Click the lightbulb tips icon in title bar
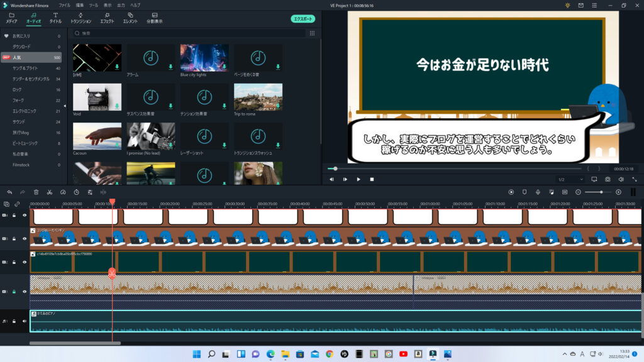 pyautogui.click(x=568, y=5)
